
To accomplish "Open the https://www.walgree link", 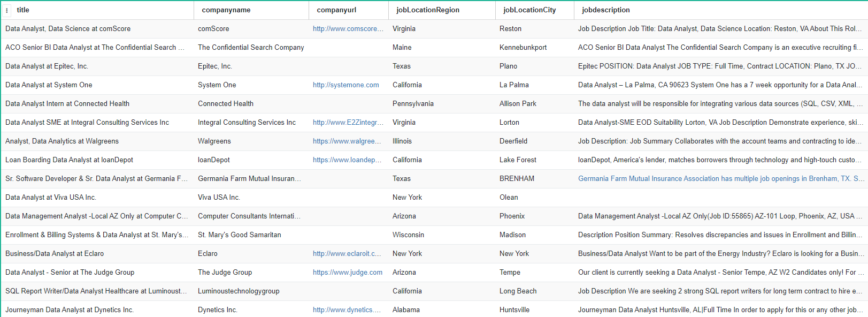I will [x=348, y=141].
